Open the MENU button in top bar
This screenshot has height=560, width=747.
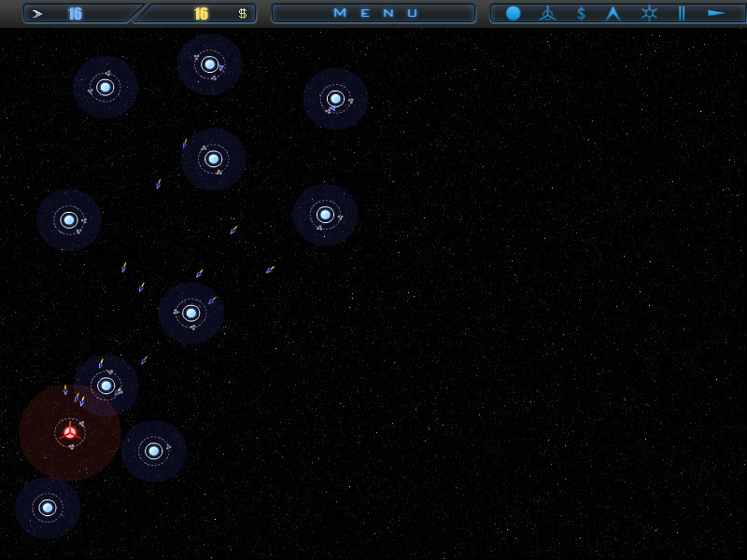pos(373,13)
